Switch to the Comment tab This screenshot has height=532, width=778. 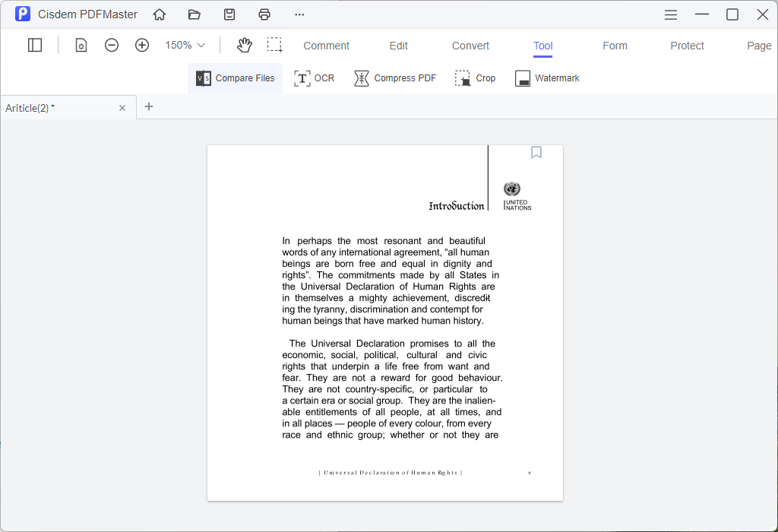click(326, 46)
